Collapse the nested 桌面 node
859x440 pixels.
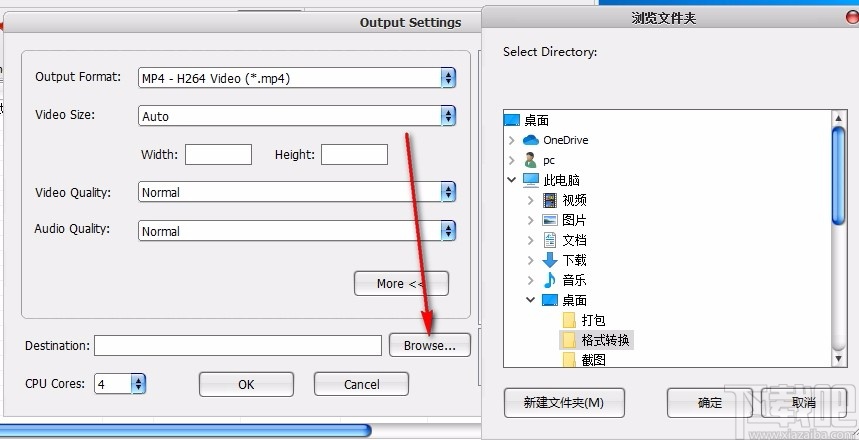[x=530, y=300]
